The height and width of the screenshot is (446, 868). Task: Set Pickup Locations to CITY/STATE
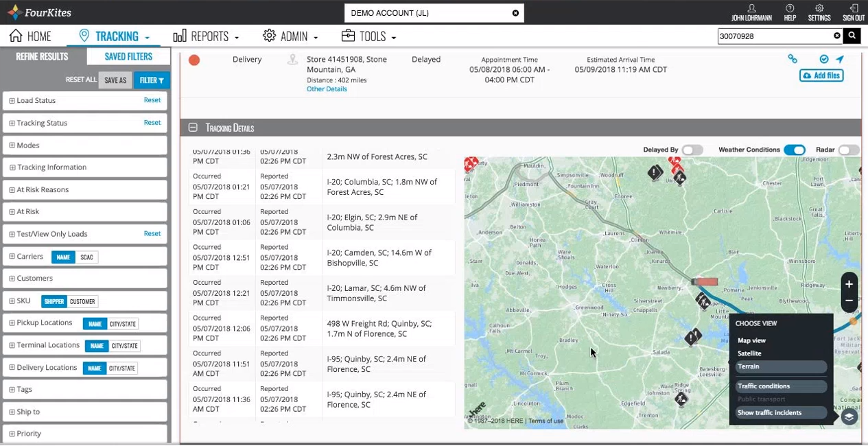click(123, 324)
